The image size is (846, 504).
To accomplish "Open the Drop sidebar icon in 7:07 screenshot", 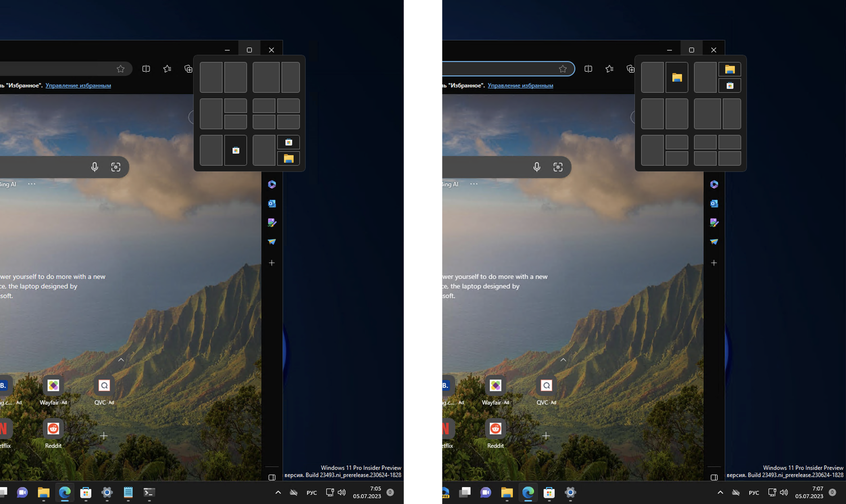I will 714,242.
